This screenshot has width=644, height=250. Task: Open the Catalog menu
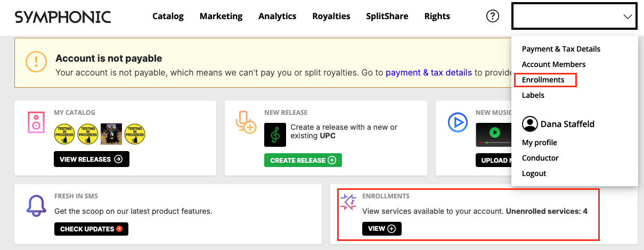point(168,16)
